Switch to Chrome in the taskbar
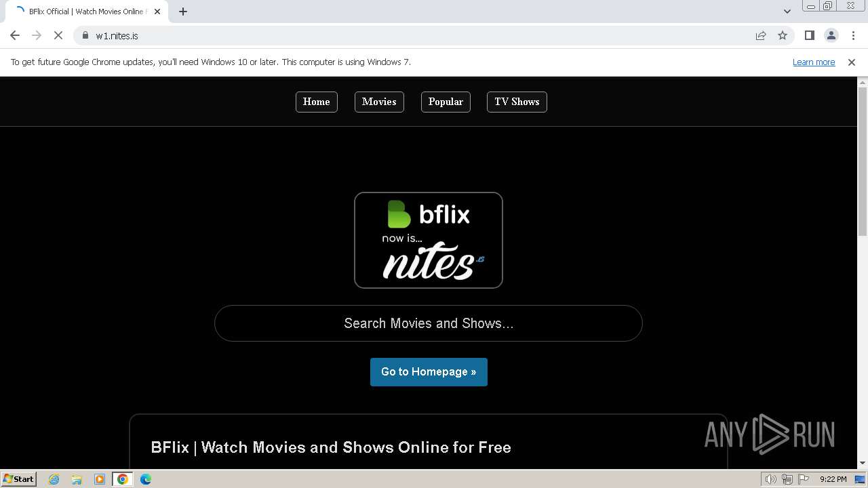 click(123, 479)
